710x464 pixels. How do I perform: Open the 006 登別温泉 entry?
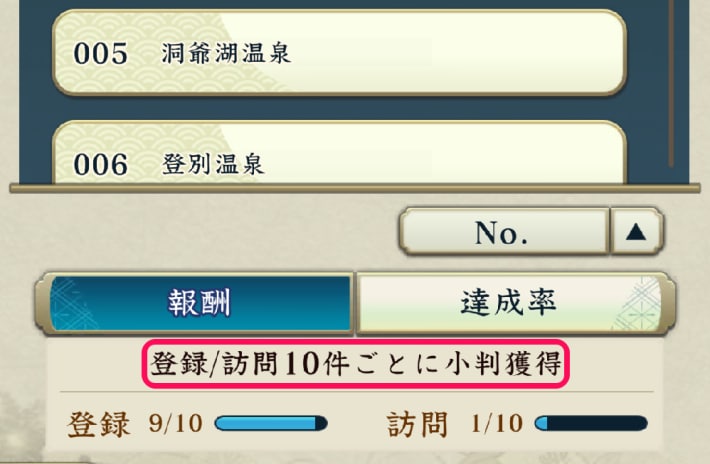(x=339, y=153)
